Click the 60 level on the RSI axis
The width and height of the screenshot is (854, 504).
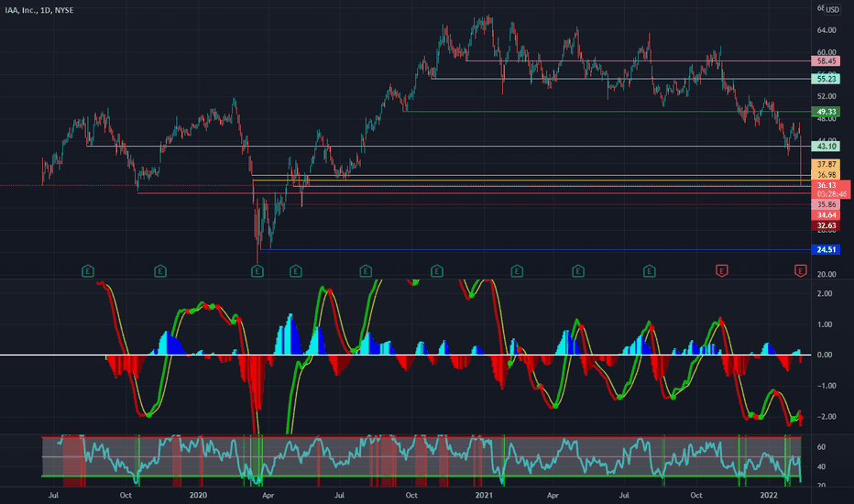[821, 447]
